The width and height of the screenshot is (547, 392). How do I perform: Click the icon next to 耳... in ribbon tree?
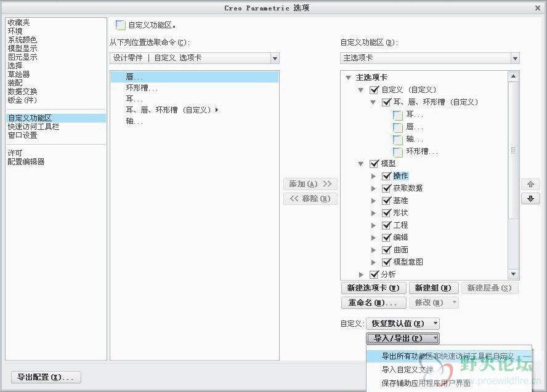point(397,114)
